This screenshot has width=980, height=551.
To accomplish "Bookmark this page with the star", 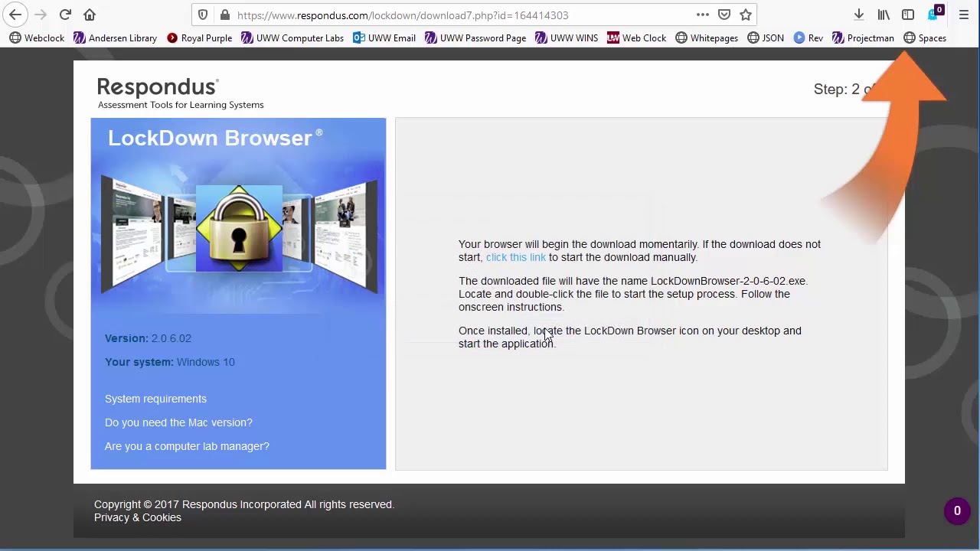I will [746, 15].
